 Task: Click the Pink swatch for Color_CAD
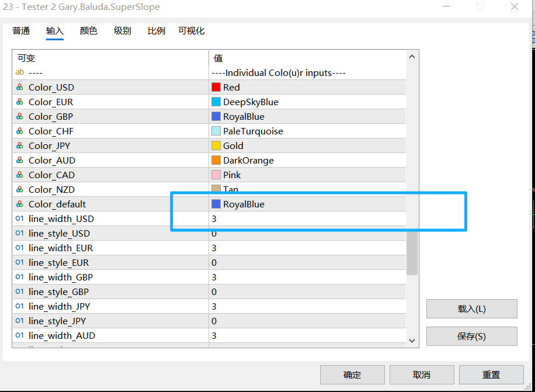coord(216,175)
